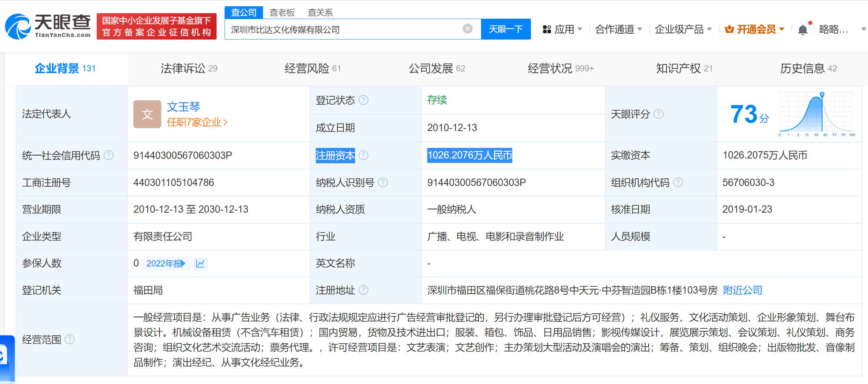
Task: Click the help icon beside 统一社会信用代码
Action: (108, 155)
